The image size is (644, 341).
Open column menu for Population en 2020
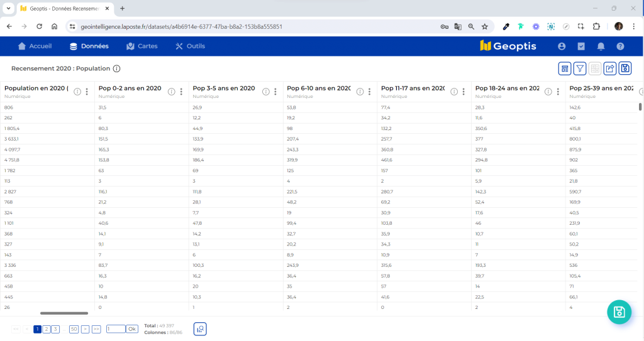87,92
